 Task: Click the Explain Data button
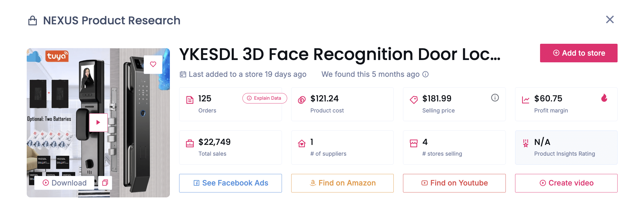click(x=265, y=98)
